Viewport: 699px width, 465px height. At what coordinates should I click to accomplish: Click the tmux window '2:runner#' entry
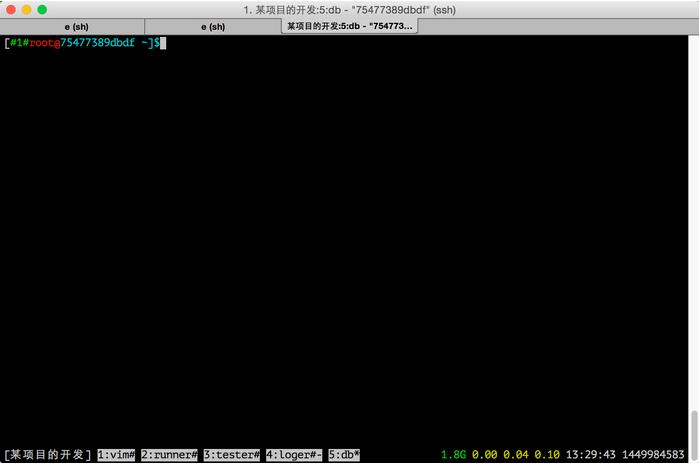click(169, 455)
